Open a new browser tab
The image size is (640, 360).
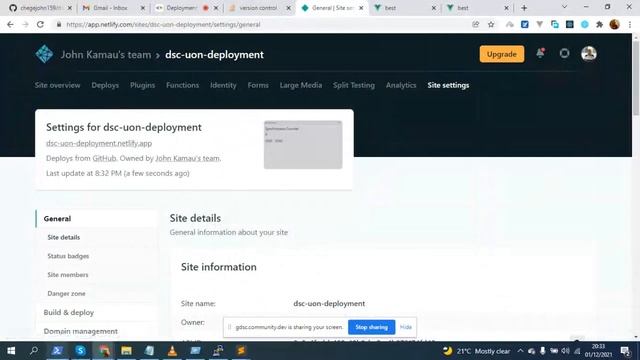tap(524, 8)
